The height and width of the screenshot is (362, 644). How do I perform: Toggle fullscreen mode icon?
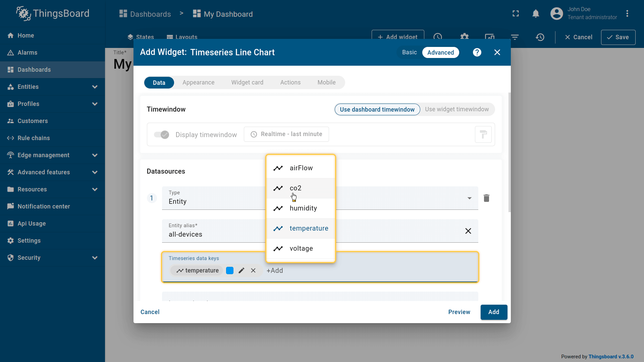coord(516,13)
